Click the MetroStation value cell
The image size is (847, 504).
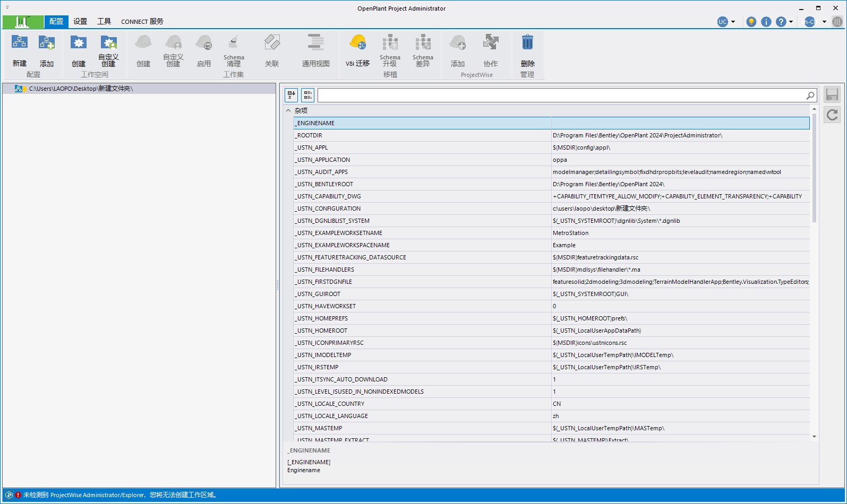(681, 233)
